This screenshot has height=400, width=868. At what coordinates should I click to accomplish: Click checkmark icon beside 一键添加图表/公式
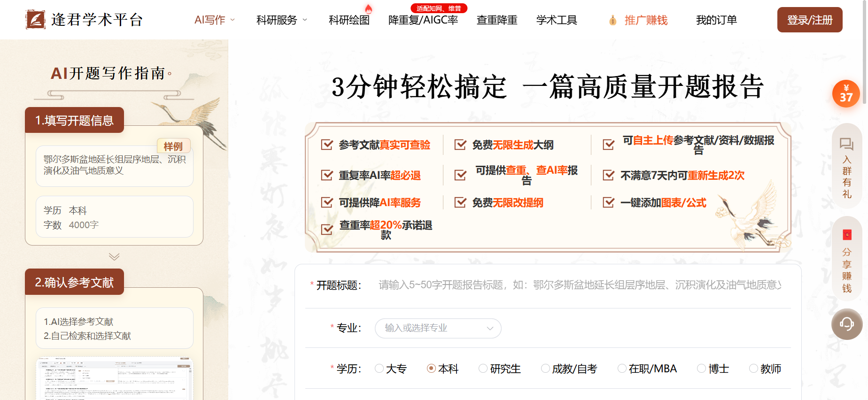609,202
